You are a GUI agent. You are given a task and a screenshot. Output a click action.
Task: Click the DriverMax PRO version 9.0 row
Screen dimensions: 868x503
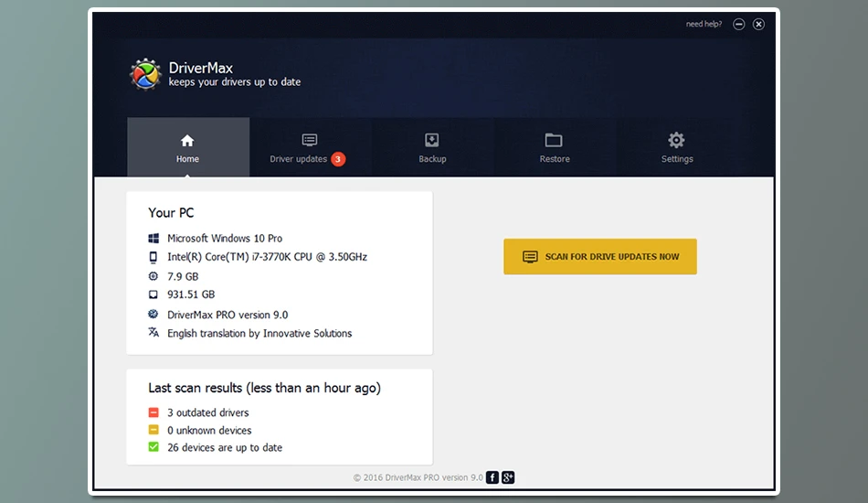point(228,315)
